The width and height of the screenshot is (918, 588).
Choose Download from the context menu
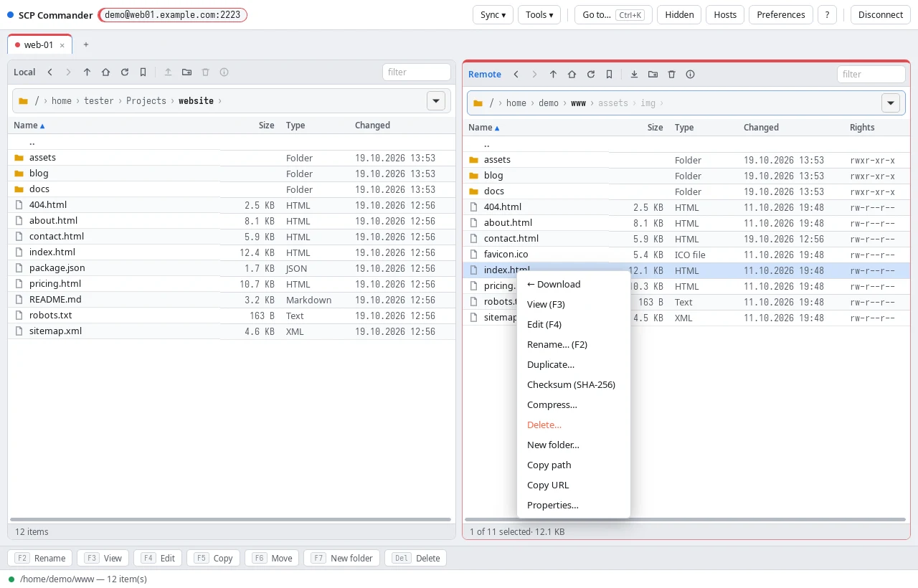pos(573,284)
